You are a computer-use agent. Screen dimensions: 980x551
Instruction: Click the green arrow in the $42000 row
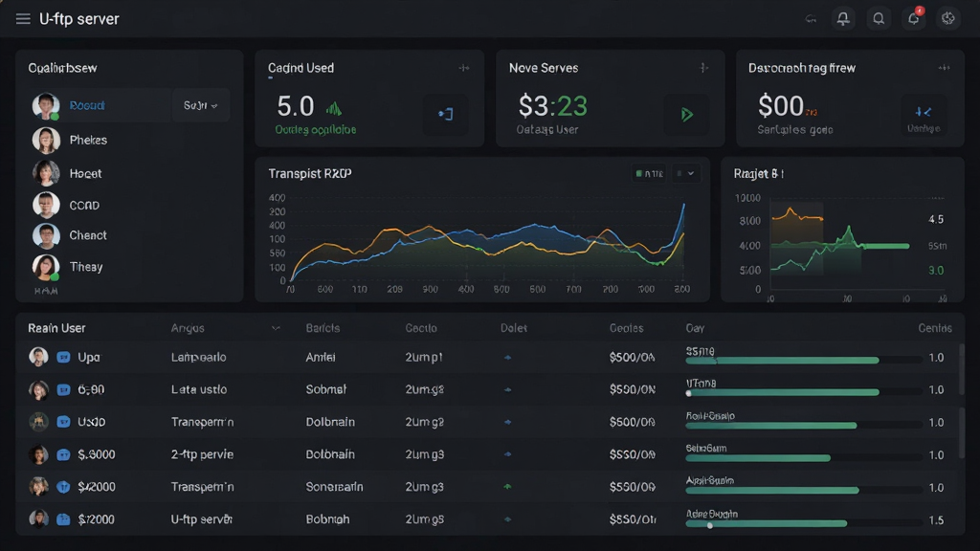(x=507, y=487)
